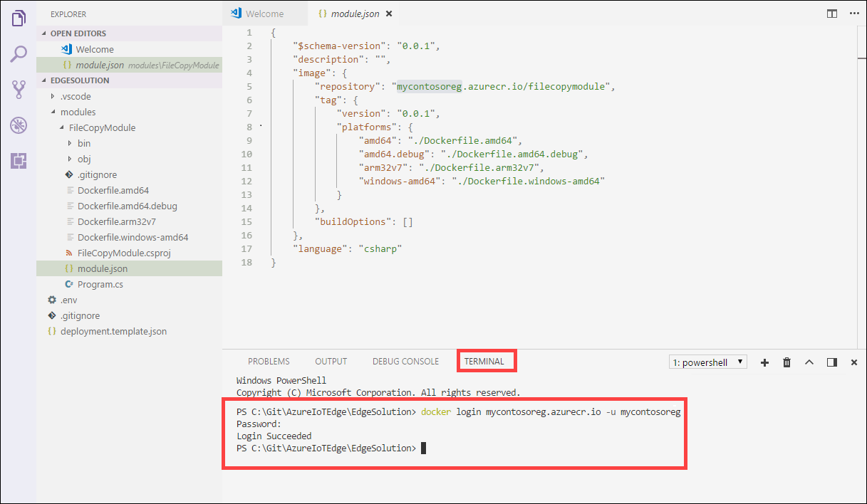Image resolution: width=867 pixels, height=504 pixels.
Task: Open a new terminal with the plus icon
Action: [764, 362]
